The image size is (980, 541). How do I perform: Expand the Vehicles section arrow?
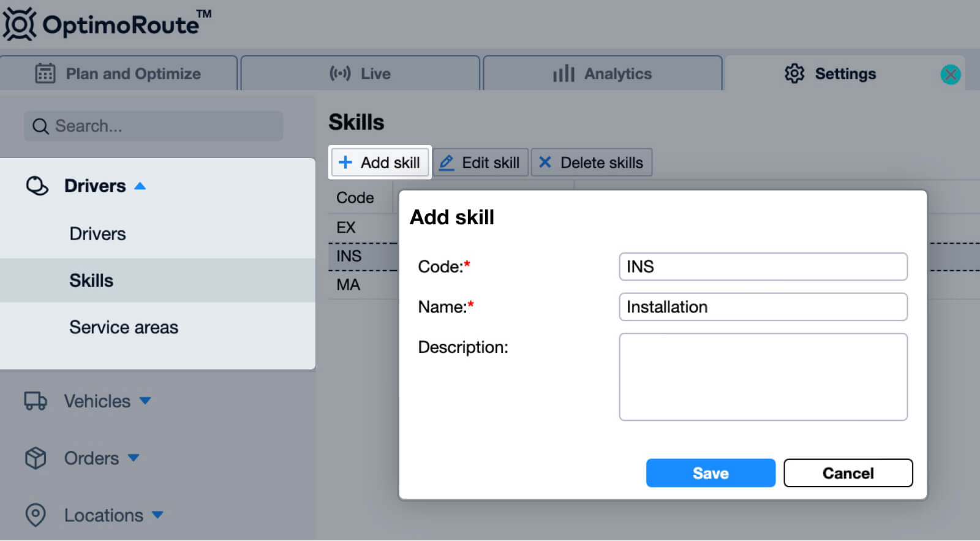coord(145,401)
